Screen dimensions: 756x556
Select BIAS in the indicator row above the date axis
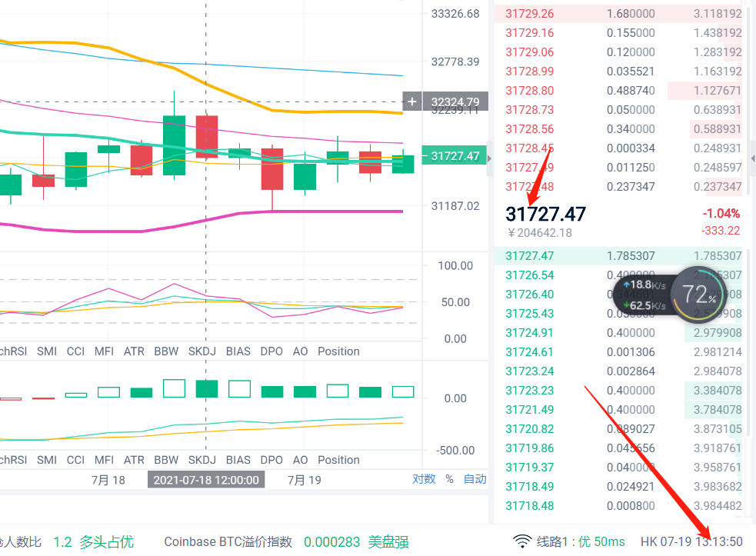(238, 460)
